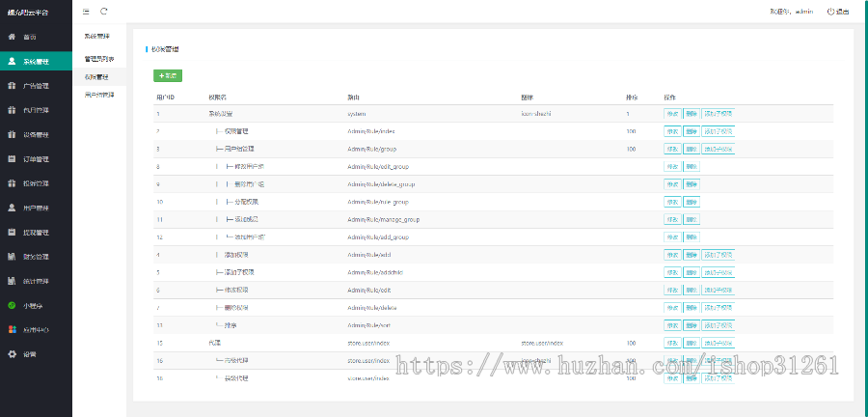Click 删除 in the Admin/Rule/rule_group row

click(691, 202)
